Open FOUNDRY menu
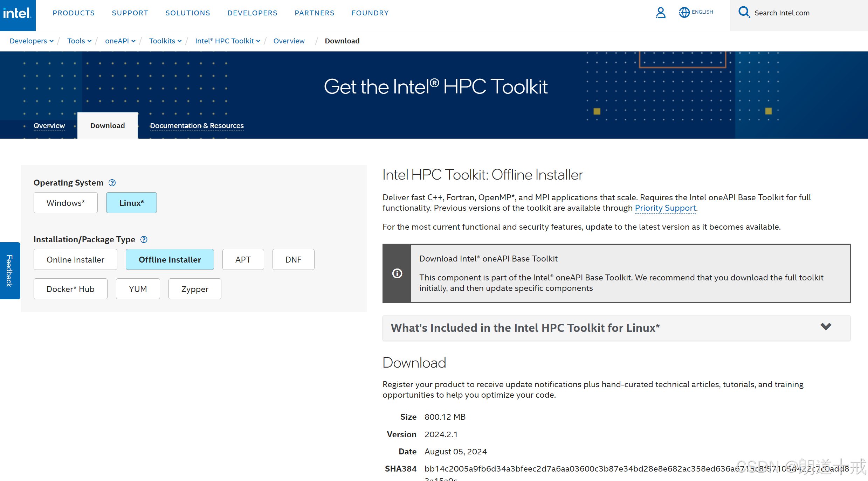 [370, 13]
